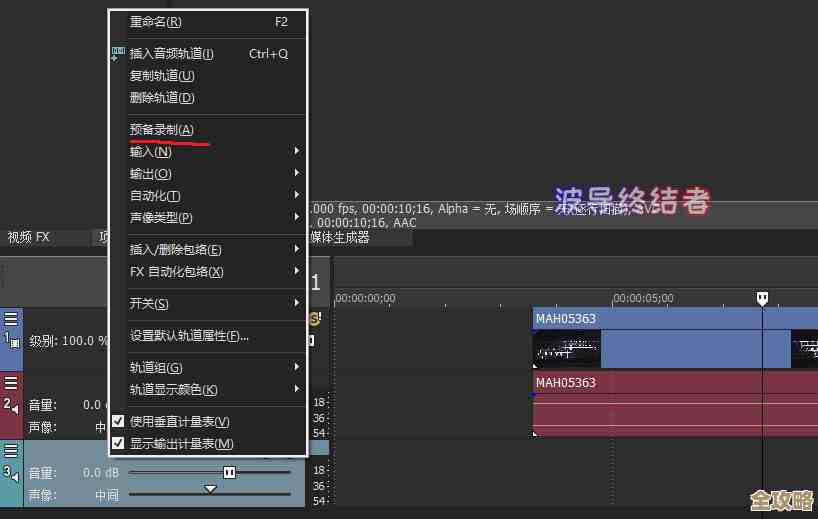Open 声像类型(P) submenu

point(208,218)
